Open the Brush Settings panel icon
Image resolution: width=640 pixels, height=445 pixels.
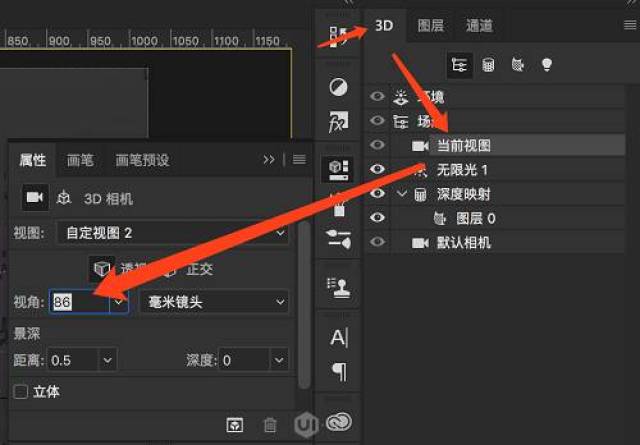pos(338,239)
